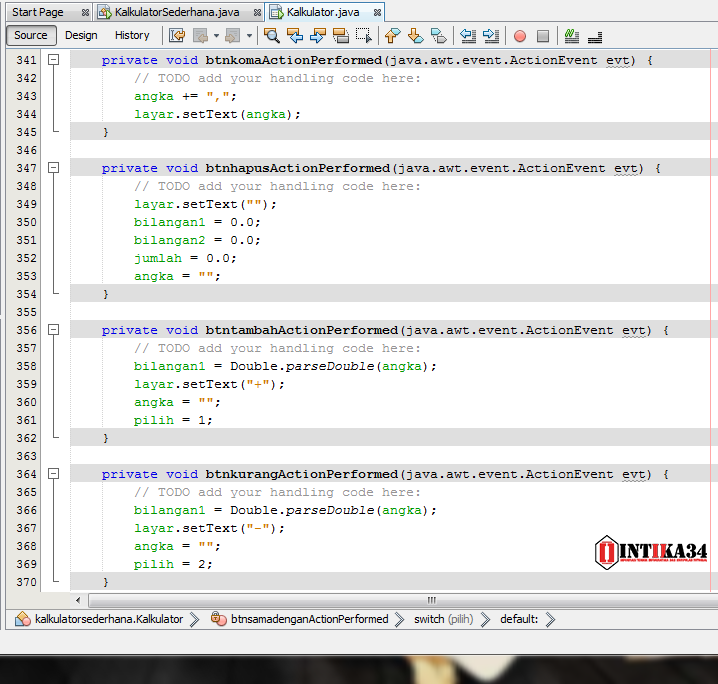Collapse the btnkurangActionPerformed method fold
Screen dimensions: 718x684
coord(54,473)
